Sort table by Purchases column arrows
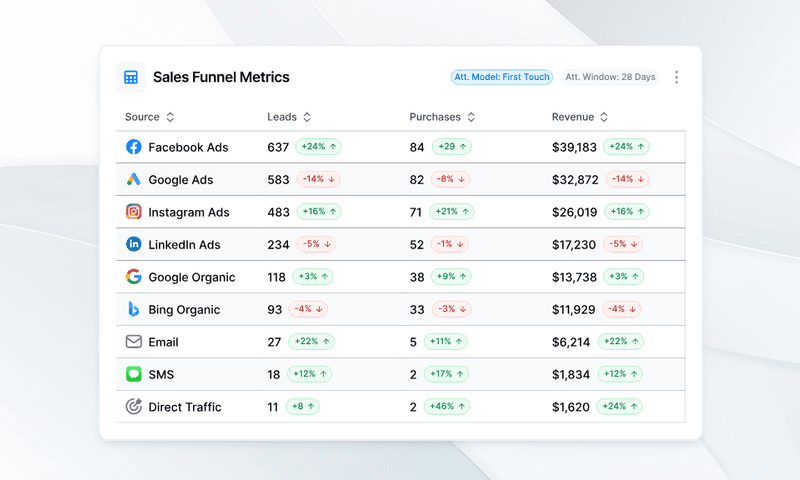The height and width of the screenshot is (480, 800). [471, 117]
